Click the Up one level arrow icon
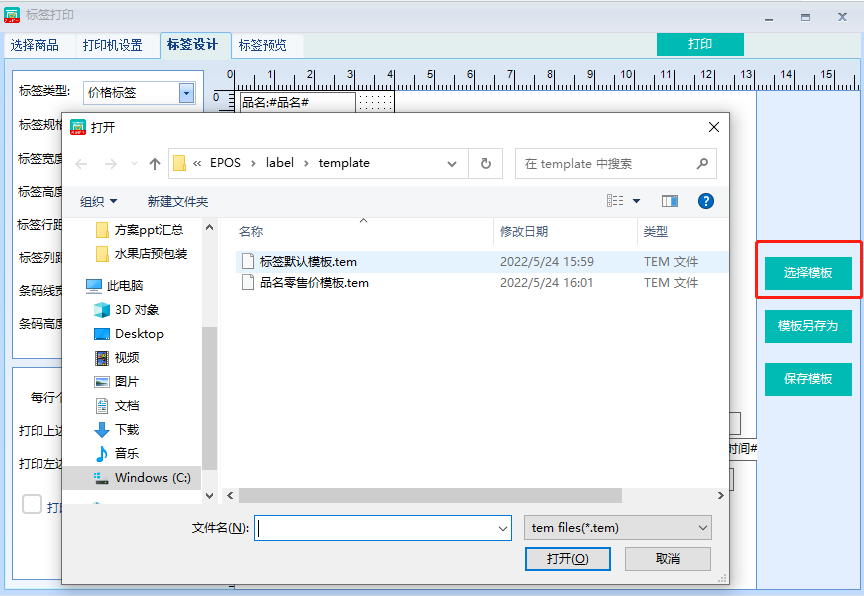The height and width of the screenshot is (596, 864). coord(155,164)
